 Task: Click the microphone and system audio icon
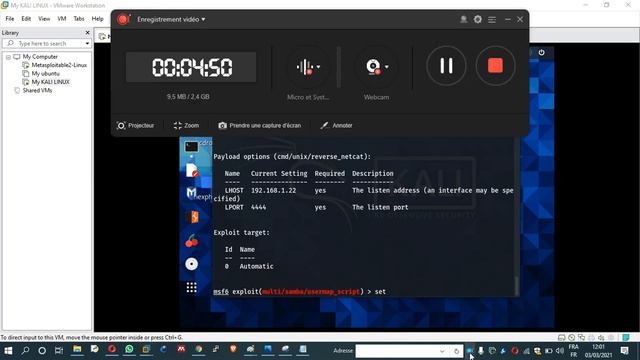click(304, 67)
